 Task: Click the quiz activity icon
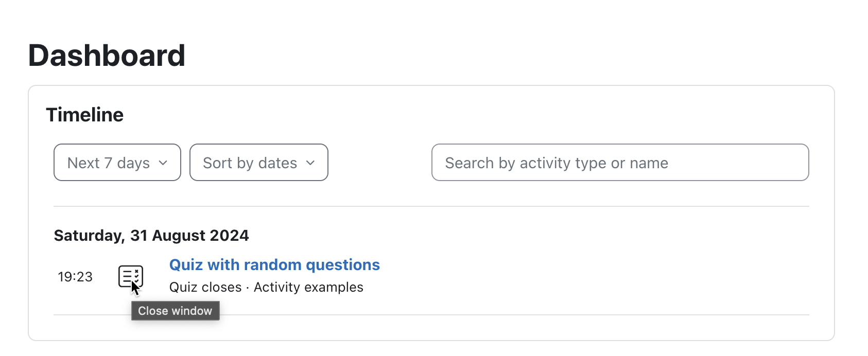131,277
